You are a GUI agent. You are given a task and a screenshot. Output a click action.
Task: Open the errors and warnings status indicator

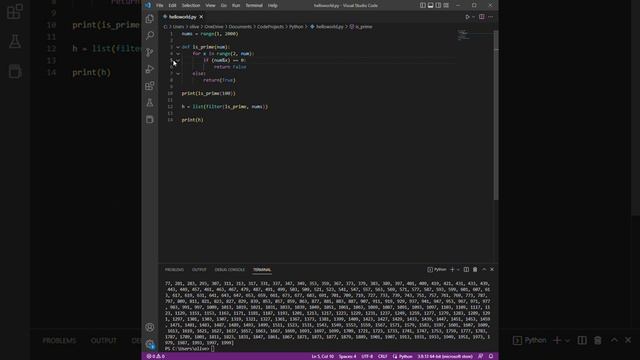tap(156, 356)
